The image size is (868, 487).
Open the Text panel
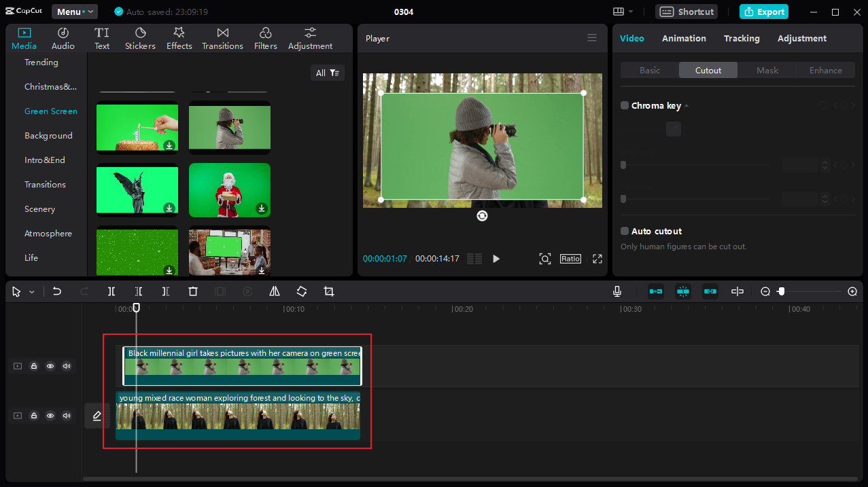pos(102,39)
